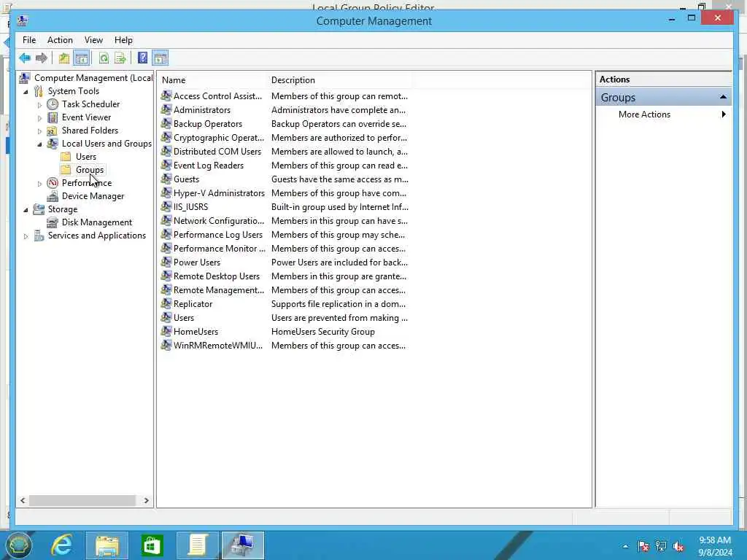Click the Export List toolbar icon
This screenshot has height=560, width=747.
click(120, 58)
